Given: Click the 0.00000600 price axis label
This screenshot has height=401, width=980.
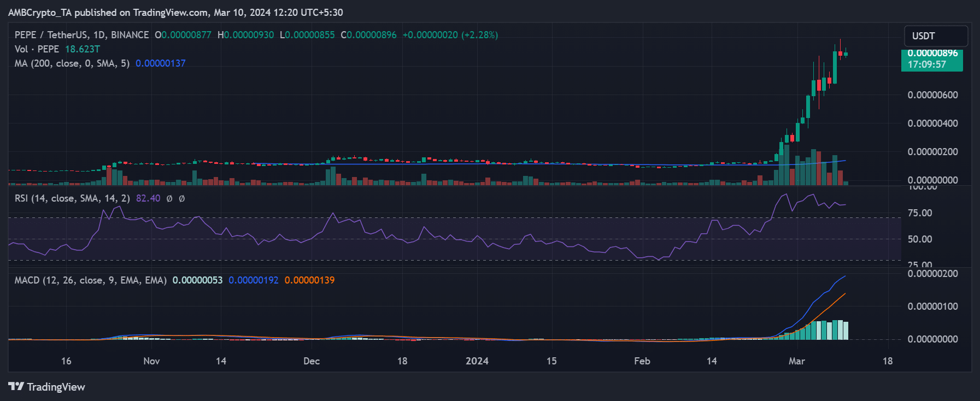Looking at the screenshot, I should click(x=932, y=95).
